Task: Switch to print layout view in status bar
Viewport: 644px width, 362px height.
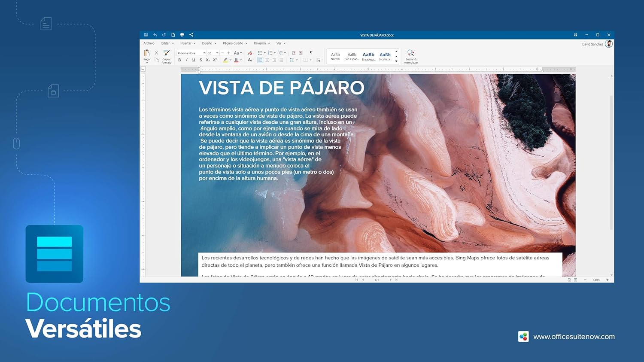Action: point(569,280)
